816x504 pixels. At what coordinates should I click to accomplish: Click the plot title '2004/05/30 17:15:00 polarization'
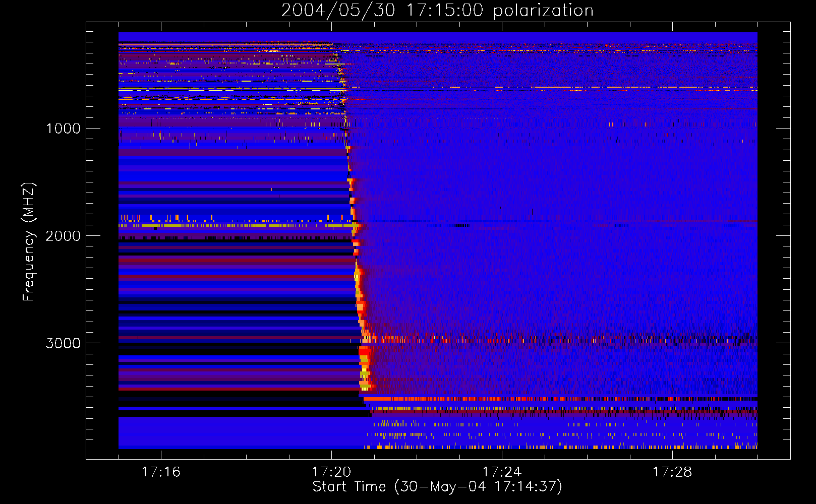[437, 11]
